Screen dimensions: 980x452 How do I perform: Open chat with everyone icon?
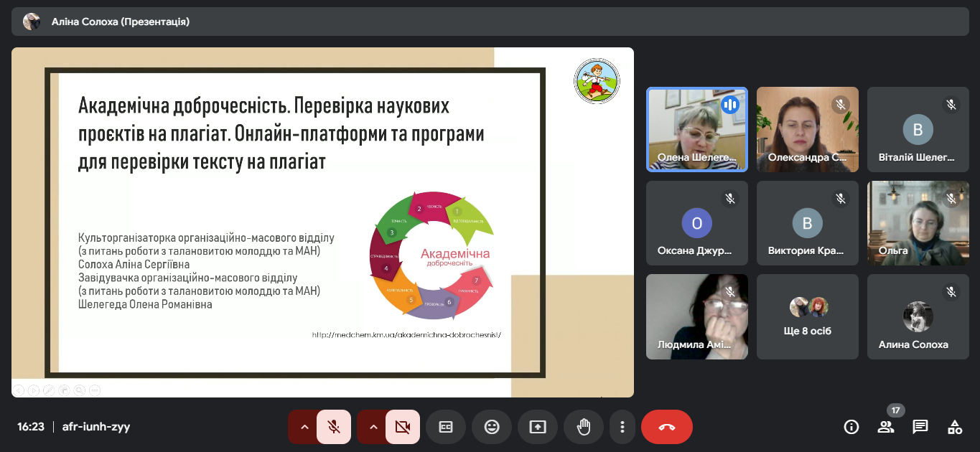pyautogui.click(x=920, y=428)
